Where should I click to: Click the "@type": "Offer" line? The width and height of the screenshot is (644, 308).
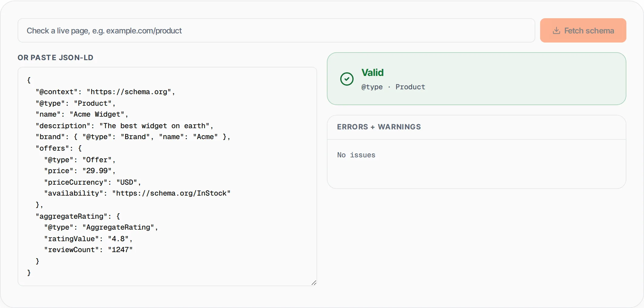coord(80,160)
